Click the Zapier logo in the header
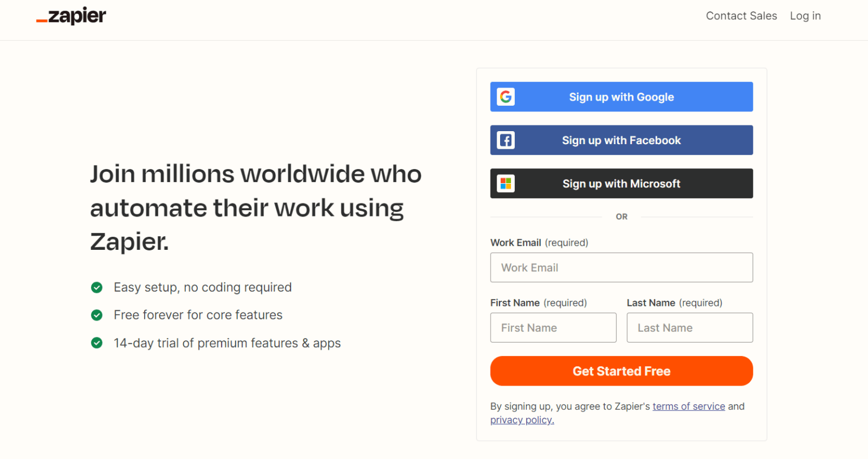The image size is (868, 459). [x=71, y=16]
